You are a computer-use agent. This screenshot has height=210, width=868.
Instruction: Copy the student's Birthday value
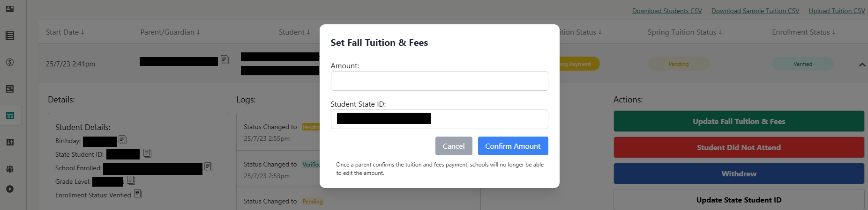point(123,139)
